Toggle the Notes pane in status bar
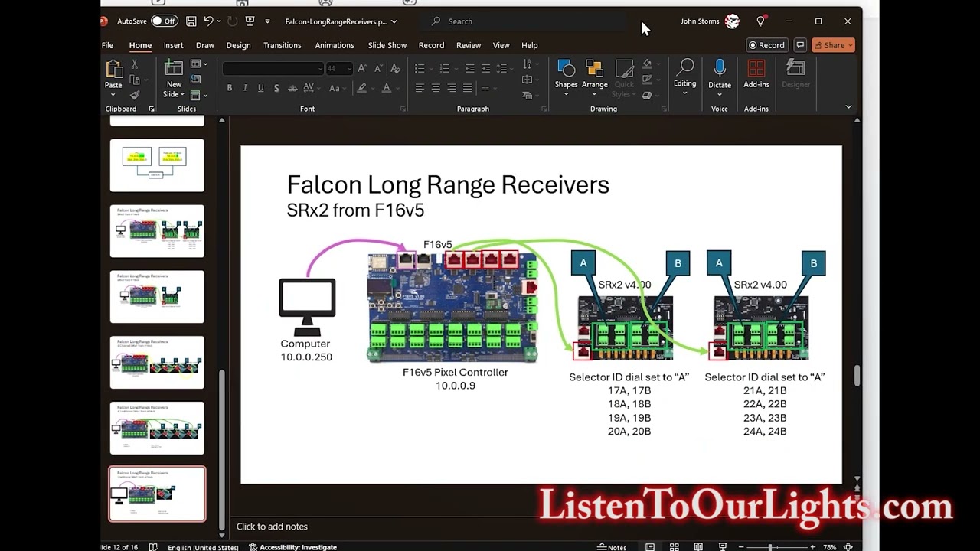The image size is (980, 551). click(x=612, y=547)
